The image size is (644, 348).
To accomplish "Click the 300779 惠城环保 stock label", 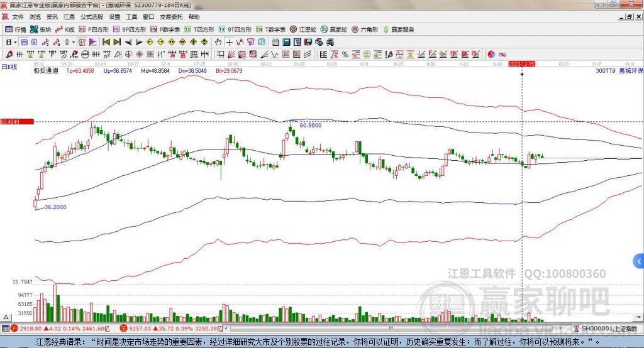I will (619, 70).
